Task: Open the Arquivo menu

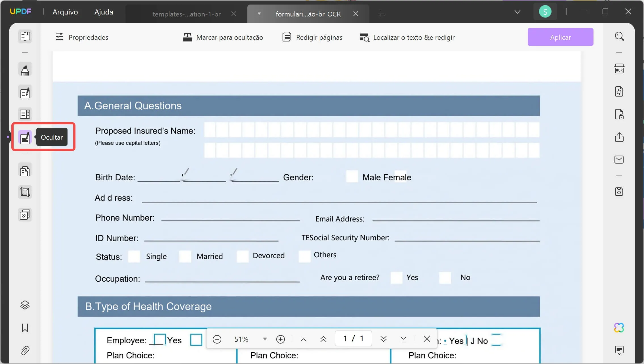Action: [x=65, y=12]
